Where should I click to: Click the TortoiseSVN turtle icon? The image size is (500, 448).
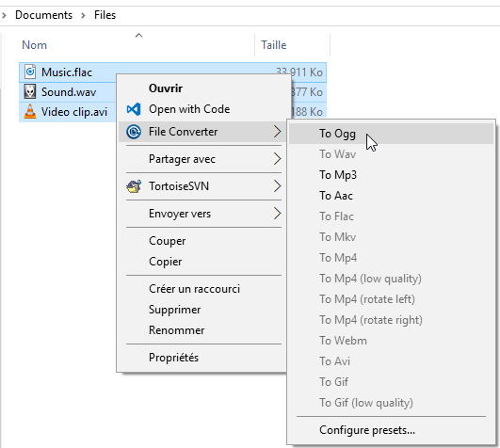coord(134,186)
